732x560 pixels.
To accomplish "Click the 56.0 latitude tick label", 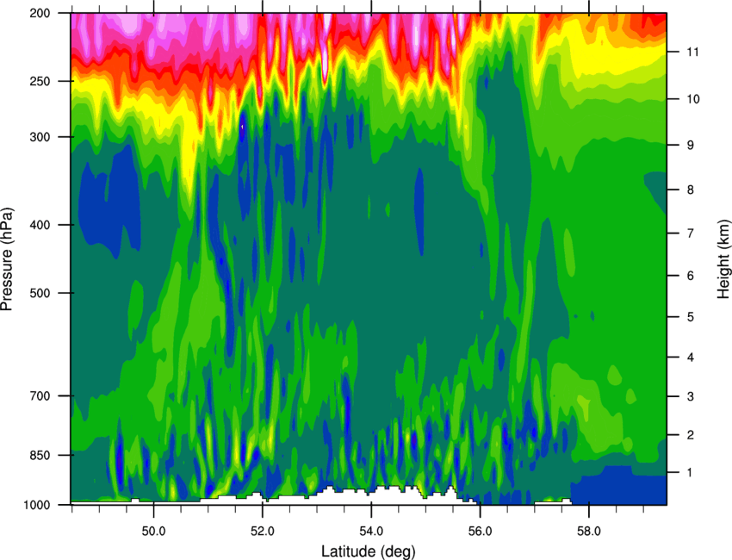I will (480, 532).
